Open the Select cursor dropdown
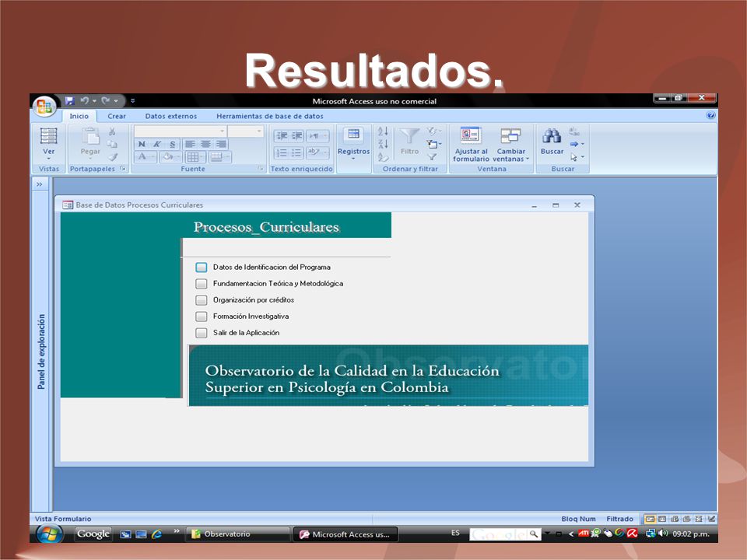747x560 pixels. [577, 156]
